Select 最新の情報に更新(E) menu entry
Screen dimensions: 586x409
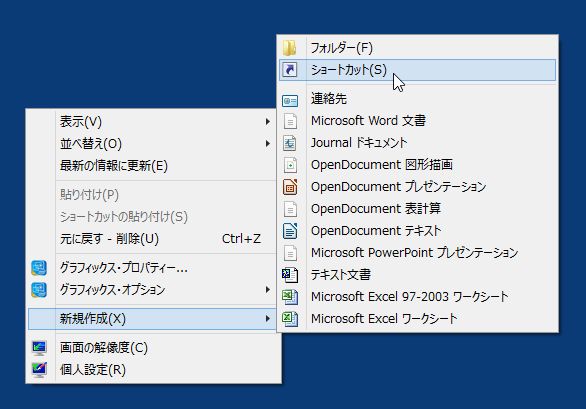(x=153, y=166)
